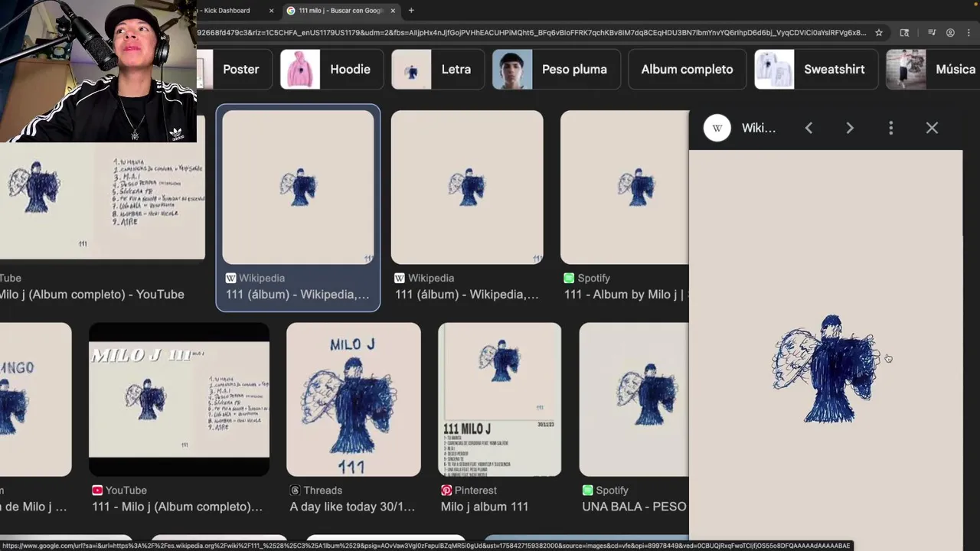
Task: Show previous image in preview panel
Action: tap(808, 128)
